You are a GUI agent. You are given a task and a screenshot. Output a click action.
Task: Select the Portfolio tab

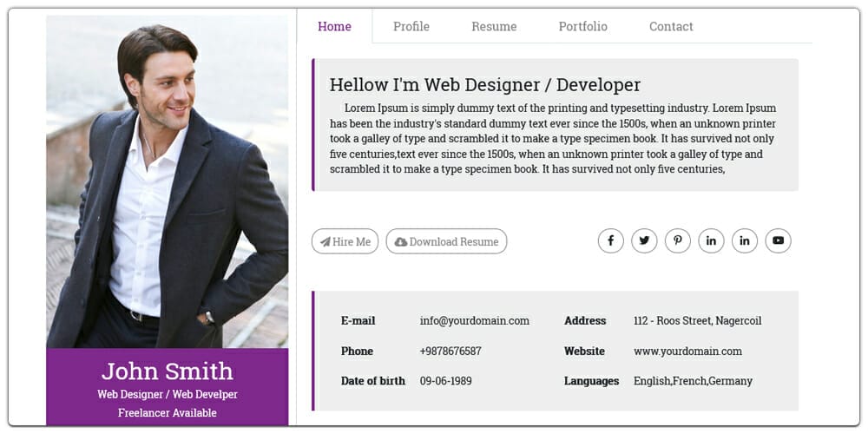[582, 26]
